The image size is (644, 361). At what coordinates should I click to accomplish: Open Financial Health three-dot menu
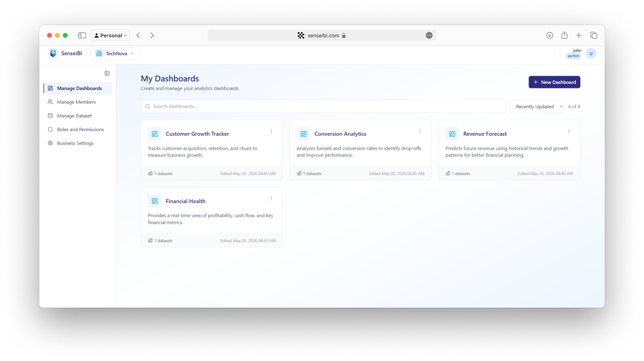point(271,199)
